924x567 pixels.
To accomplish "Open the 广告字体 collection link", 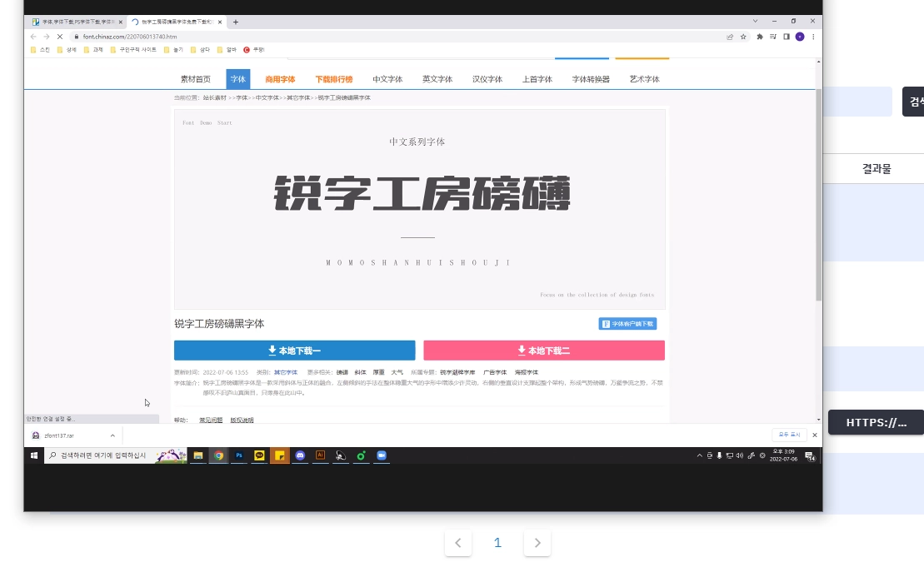I will tap(494, 372).
